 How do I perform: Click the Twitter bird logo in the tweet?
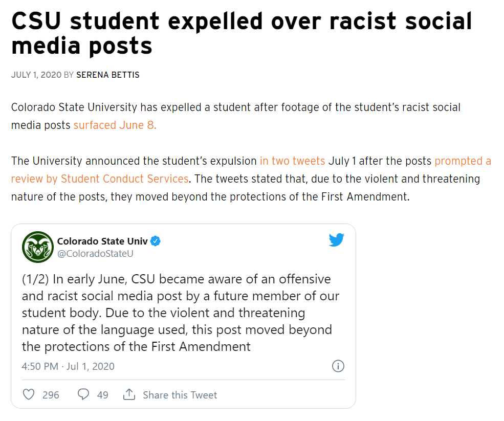[336, 240]
